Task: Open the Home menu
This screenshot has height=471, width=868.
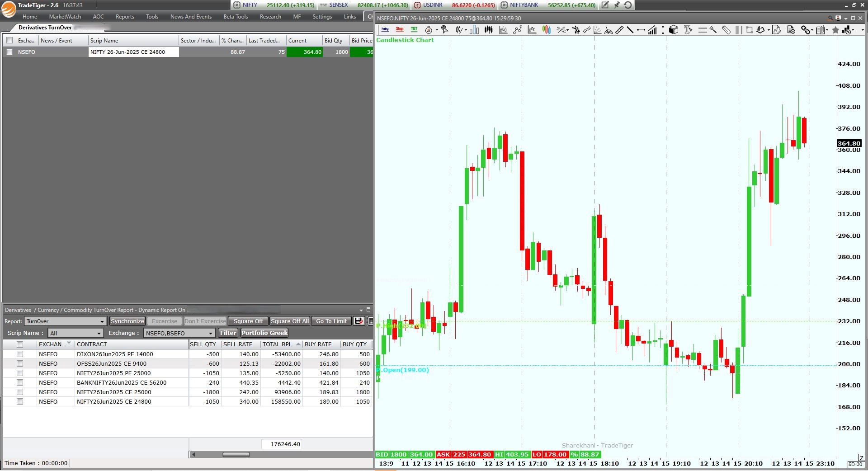Action: (30, 17)
